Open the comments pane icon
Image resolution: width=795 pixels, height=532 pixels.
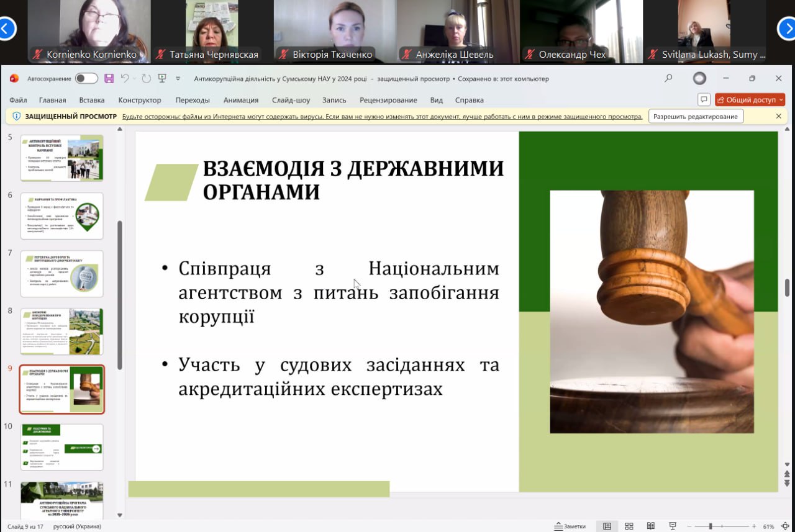704,100
